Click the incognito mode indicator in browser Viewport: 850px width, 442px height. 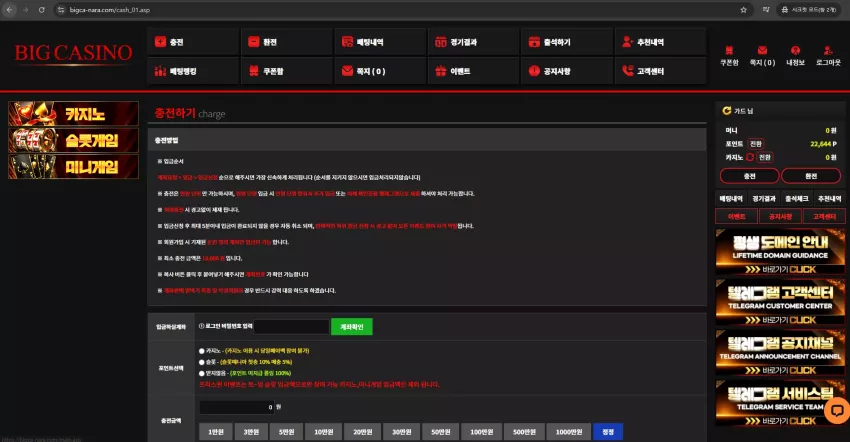[x=809, y=10]
